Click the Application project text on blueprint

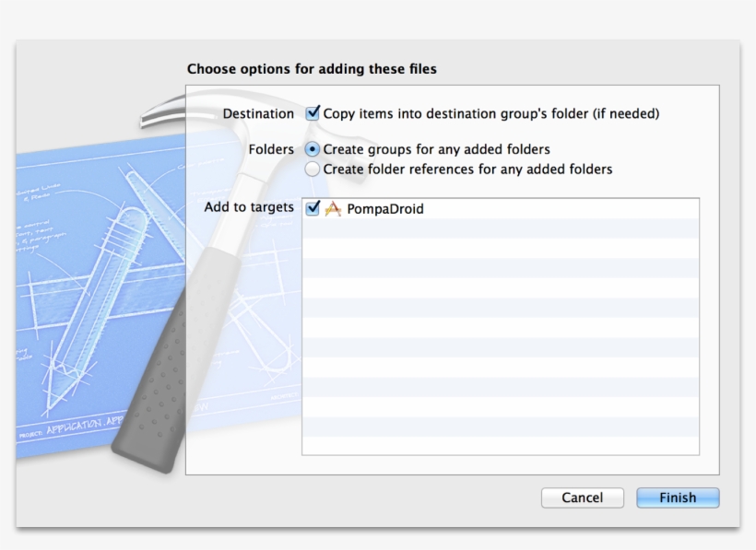74,429
